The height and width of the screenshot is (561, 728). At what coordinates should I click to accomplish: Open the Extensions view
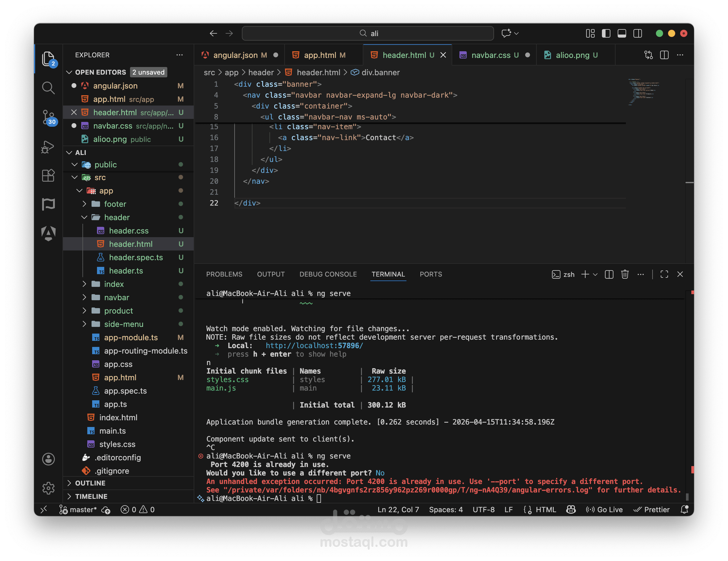(48, 176)
